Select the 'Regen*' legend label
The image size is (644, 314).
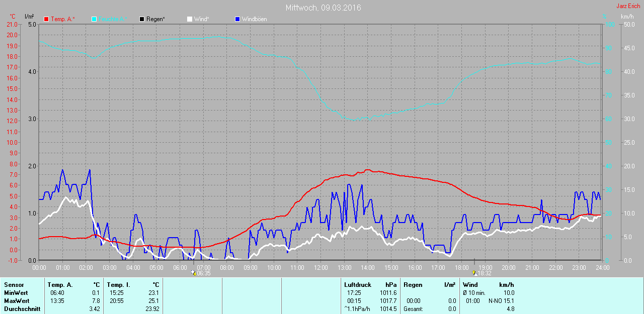pos(155,19)
